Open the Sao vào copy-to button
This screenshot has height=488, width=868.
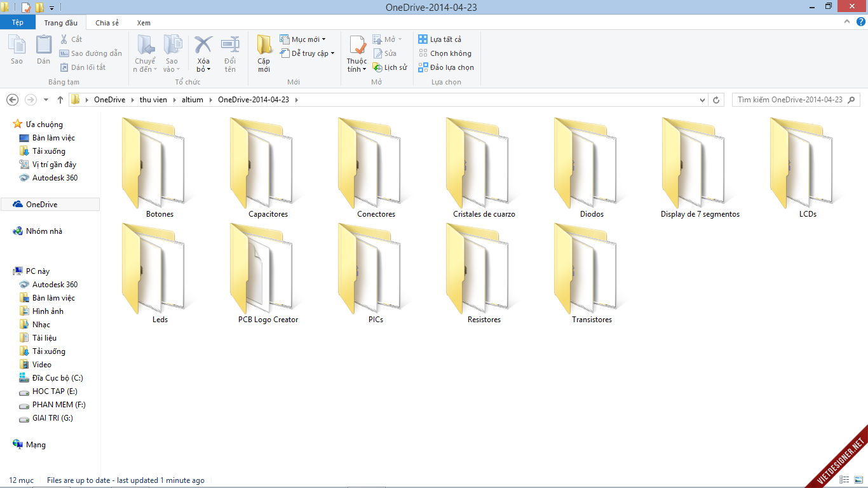point(172,54)
